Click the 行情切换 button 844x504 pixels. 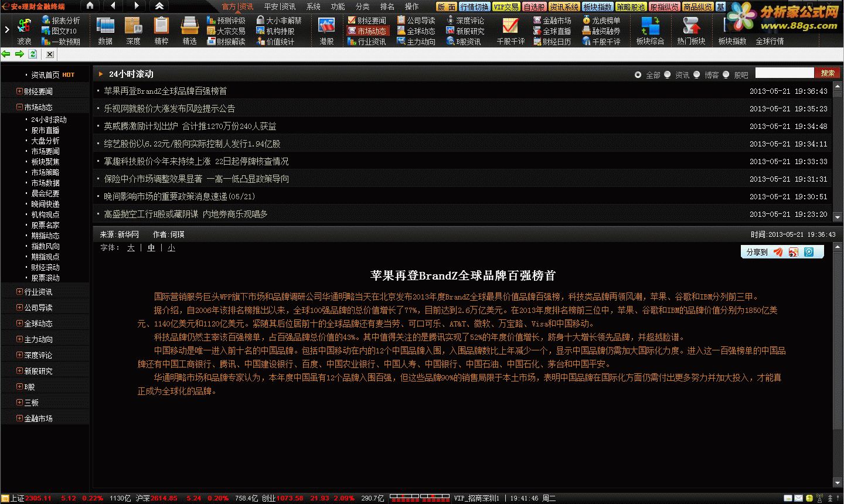pos(474,7)
